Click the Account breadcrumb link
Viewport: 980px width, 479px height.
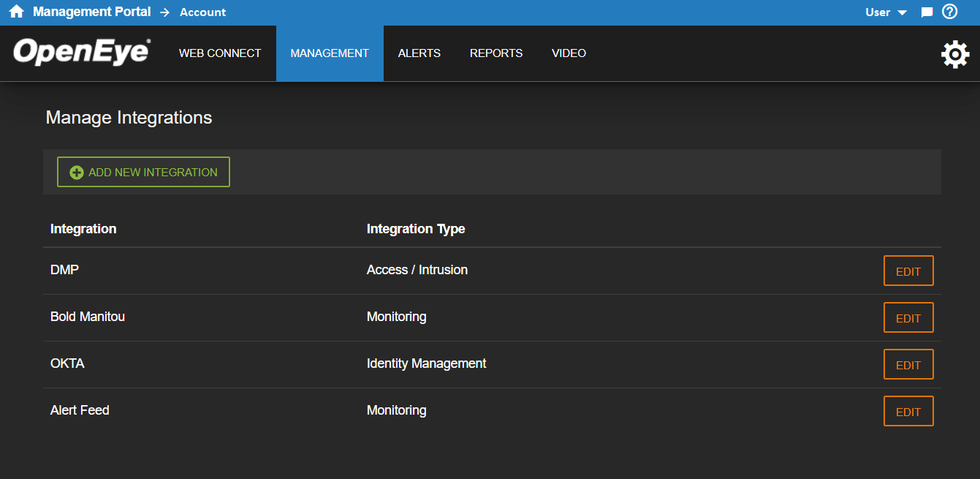202,12
